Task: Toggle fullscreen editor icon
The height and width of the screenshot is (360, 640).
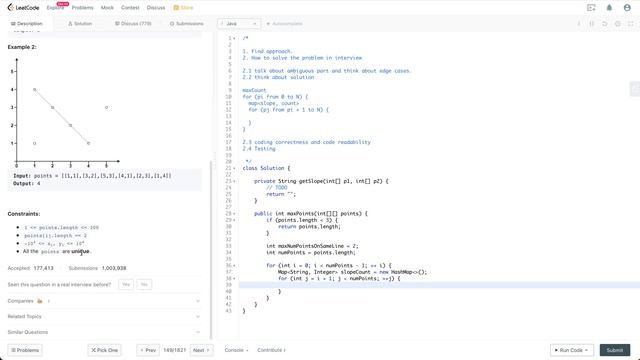Action: 631,24
